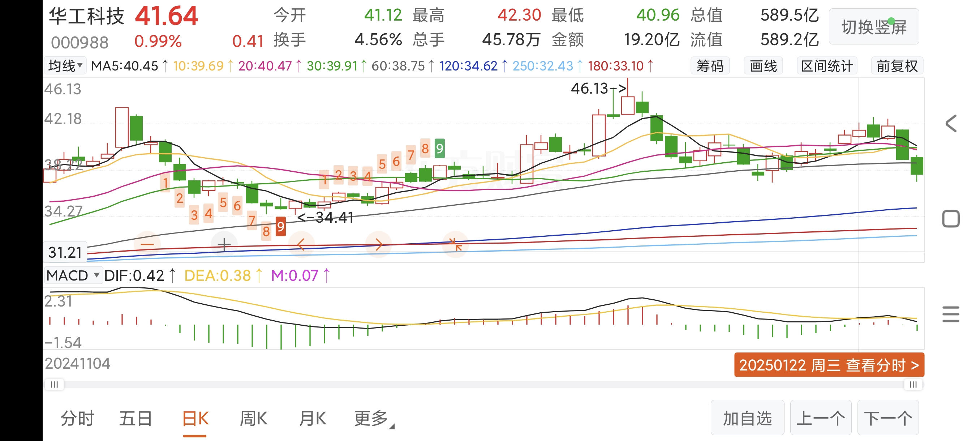Open the MACD indicator dropdown

coord(73,275)
